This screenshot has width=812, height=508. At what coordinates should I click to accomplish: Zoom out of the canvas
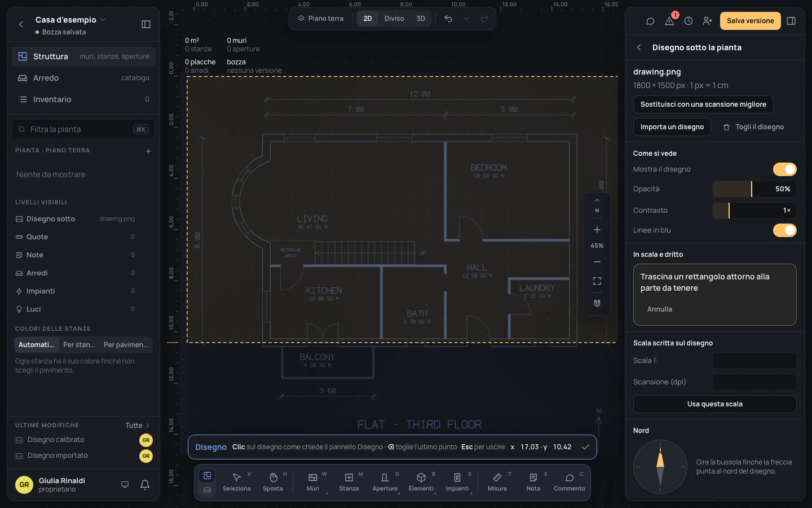597,262
